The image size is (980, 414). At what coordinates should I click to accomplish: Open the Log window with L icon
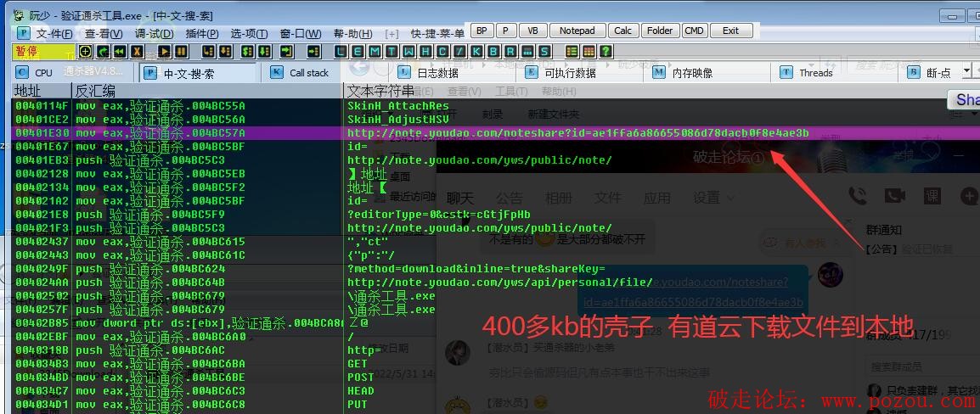tap(340, 51)
